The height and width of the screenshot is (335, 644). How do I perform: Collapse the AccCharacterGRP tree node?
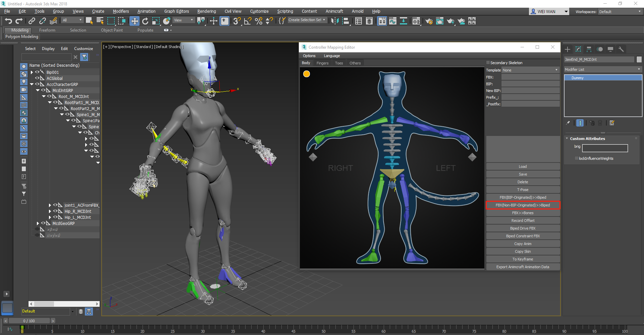(32, 84)
